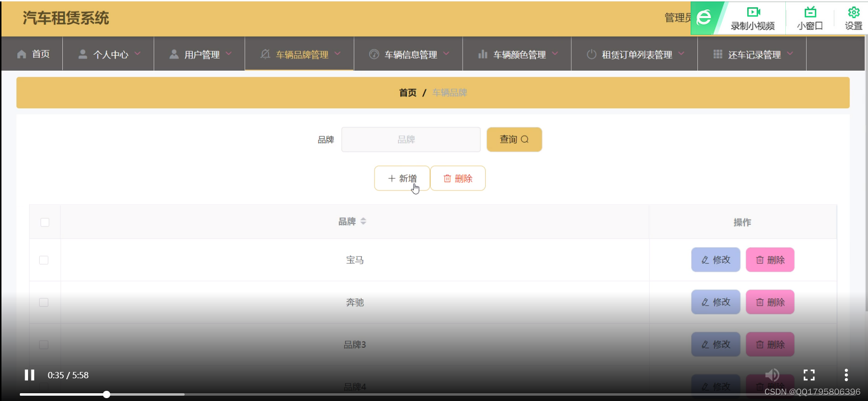Image resolution: width=868 pixels, height=401 pixels.
Task: Open the video more options menu
Action: pos(846,375)
